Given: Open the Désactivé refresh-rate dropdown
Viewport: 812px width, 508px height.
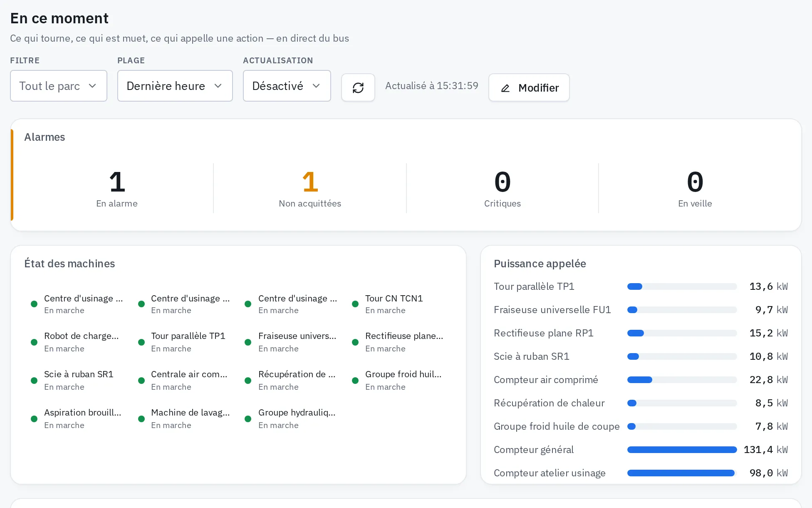Looking at the screenshot, I should pyautogui.click(x=287, y=86).
